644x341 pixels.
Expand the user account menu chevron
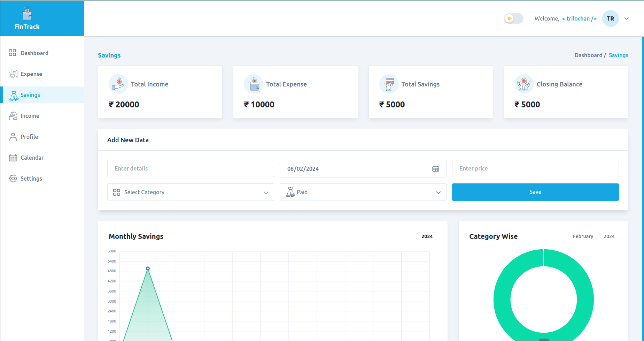coord(627,18)
